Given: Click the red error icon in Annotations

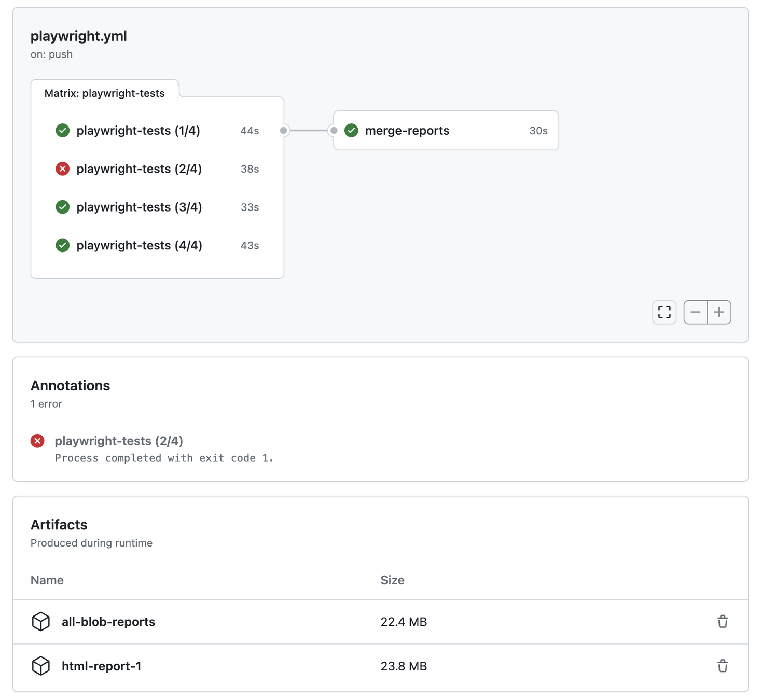Looking at the screenshot, I should (37, 441).
